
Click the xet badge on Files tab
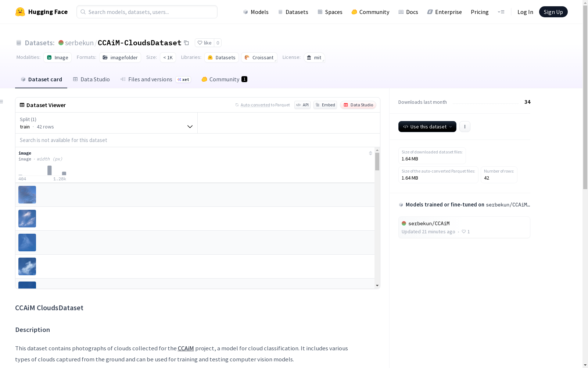(x=183, y=79)
